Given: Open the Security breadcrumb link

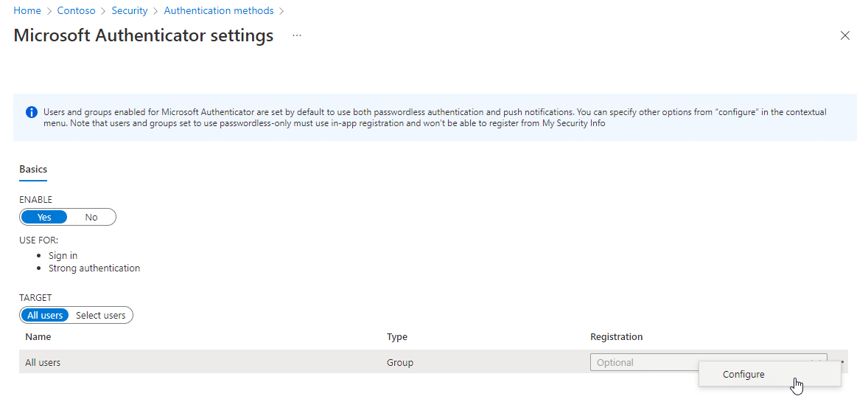Looking at the screenshot, I should coord(130,10).
